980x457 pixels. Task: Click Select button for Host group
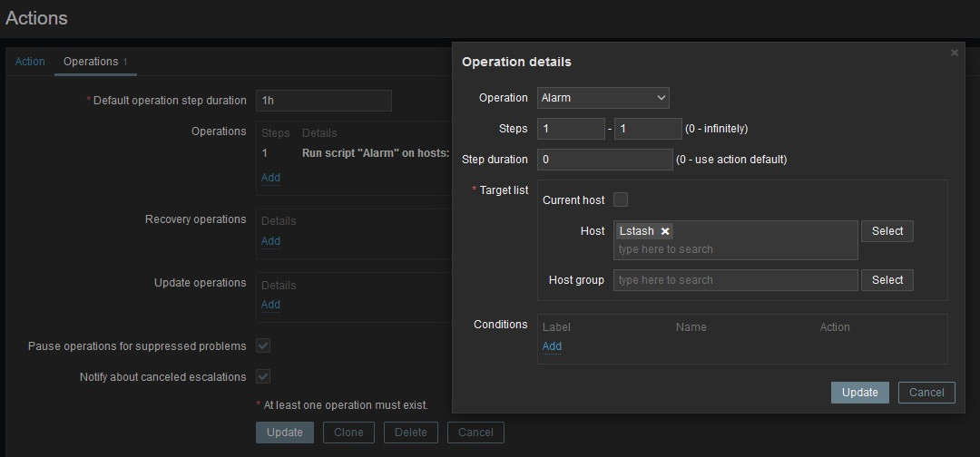tap(887, 280)
